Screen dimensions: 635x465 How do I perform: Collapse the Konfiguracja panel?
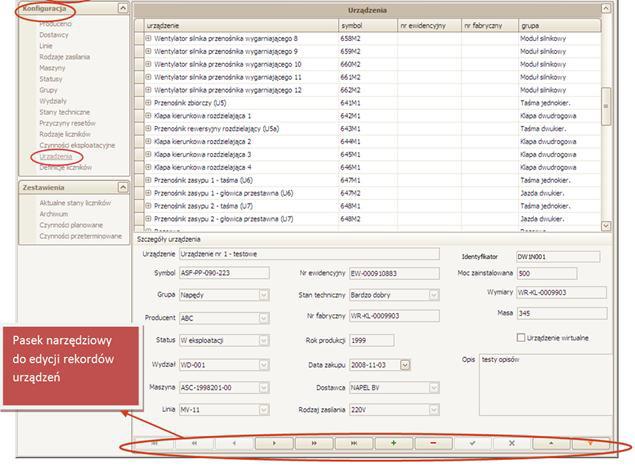pyautogui.click(x=122, y=8)
